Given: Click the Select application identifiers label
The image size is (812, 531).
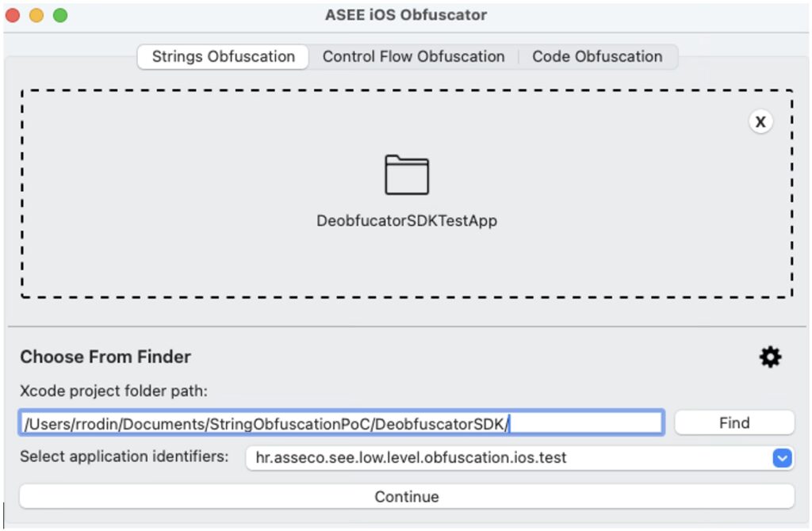Looking at the screenshot, I should pyautogui.click(x=124, y=457).
